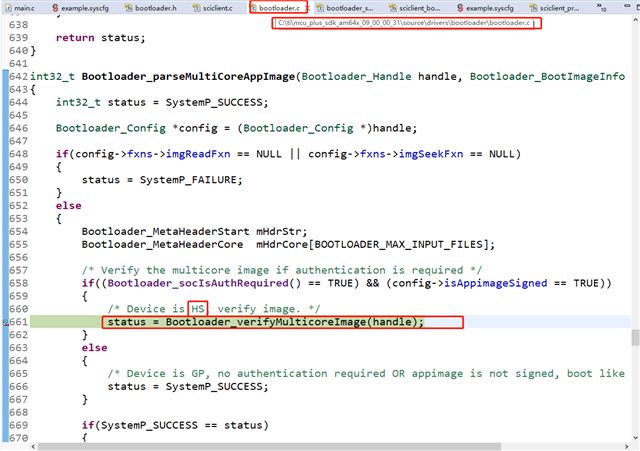Click Bootloader_socIsAuthRequired on line 658
640x451 pixels.
[x=198, y=283]
